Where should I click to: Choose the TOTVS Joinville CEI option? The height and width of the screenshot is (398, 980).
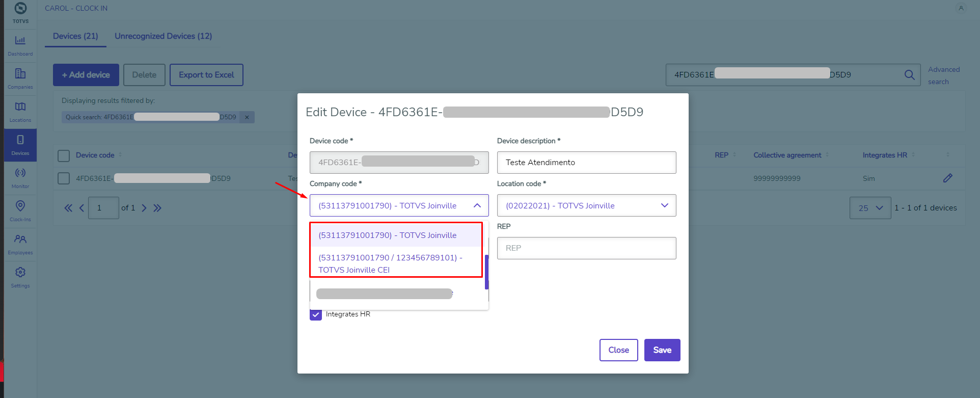pos(390,263)
